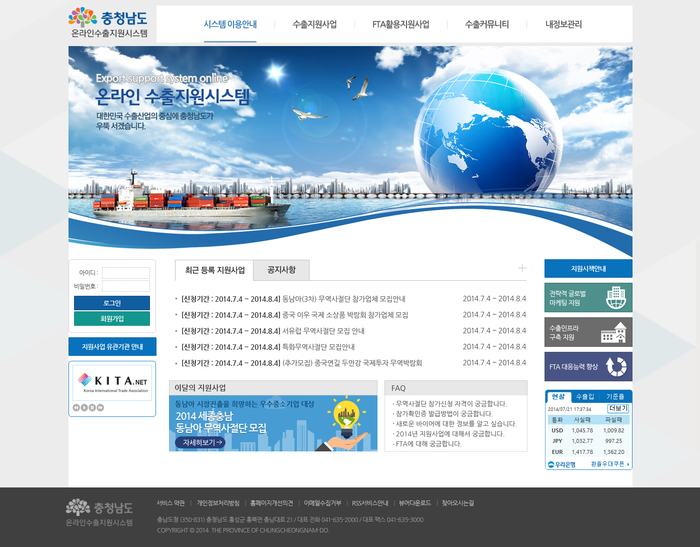Screen dimensions: 700x547
Task: Click the circular arrow icon on FTA banner
Action: coord(616,367)
